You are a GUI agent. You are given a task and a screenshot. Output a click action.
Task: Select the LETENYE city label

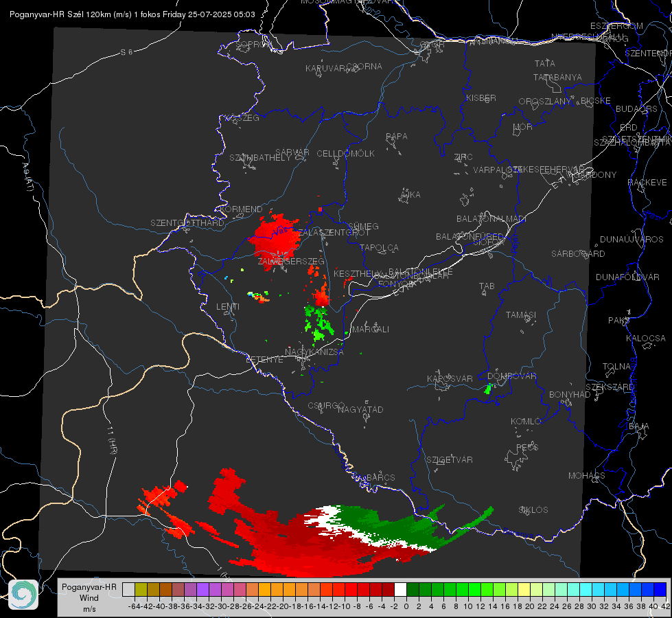click(x=264, y=360)
